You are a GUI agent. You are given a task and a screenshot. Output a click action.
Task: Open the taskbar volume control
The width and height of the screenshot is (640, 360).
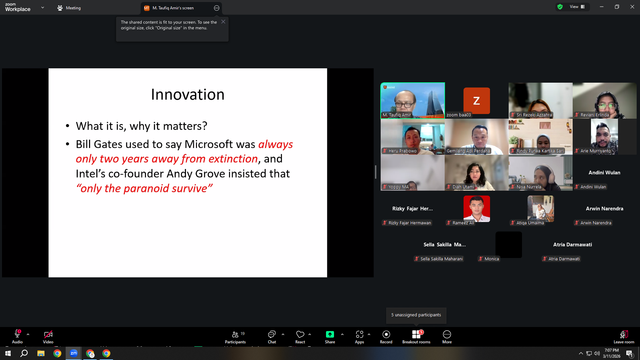pos(597,353)
